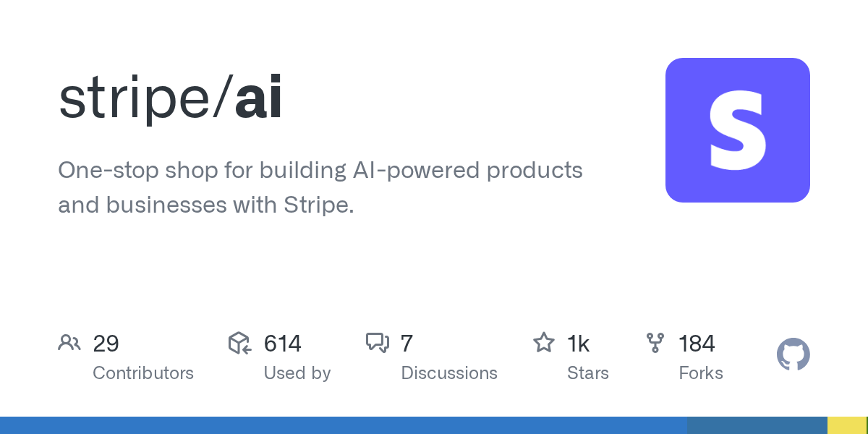Viewport: 868px width, 434px height.
Task: Click the Contributors people icon
Action: point(69,343)
